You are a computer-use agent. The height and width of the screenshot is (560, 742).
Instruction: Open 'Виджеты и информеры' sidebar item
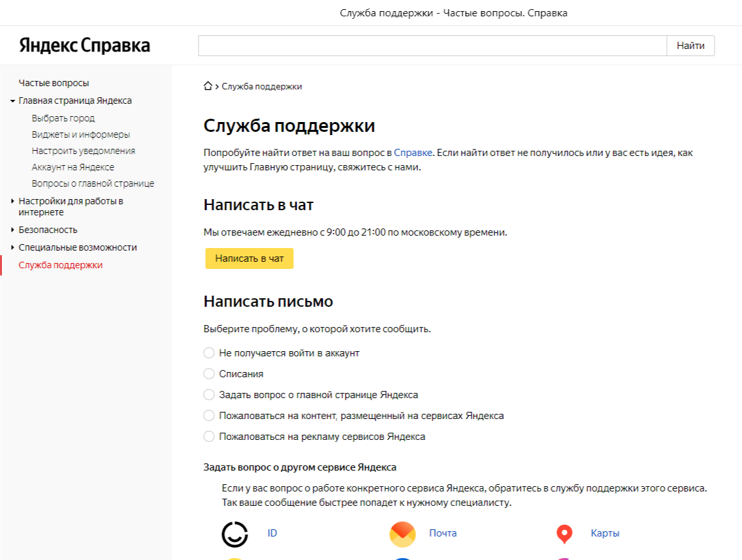click(x=80, y=134)
